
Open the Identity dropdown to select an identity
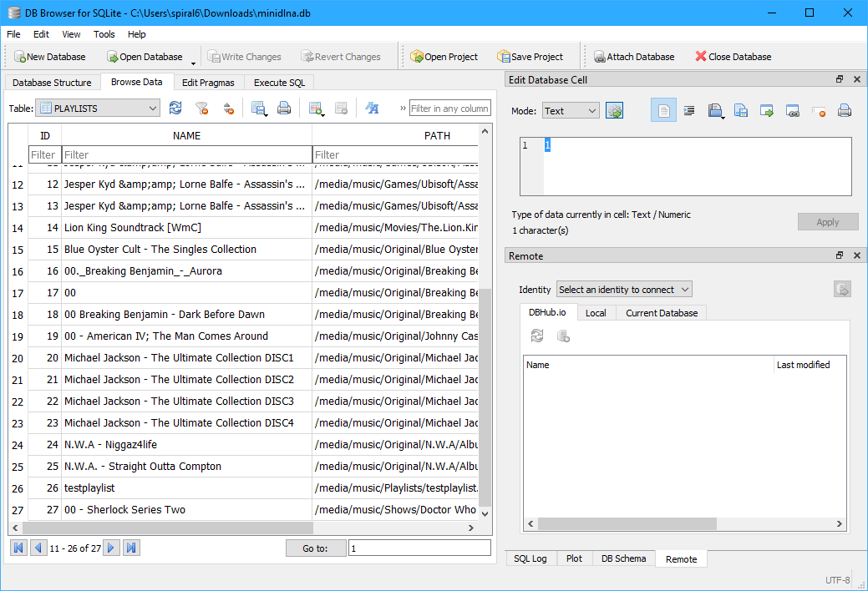pos(624,290)
